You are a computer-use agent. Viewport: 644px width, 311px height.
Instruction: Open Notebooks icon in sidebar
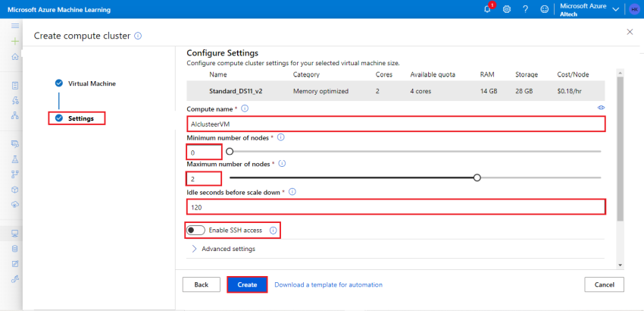(15, 86)
